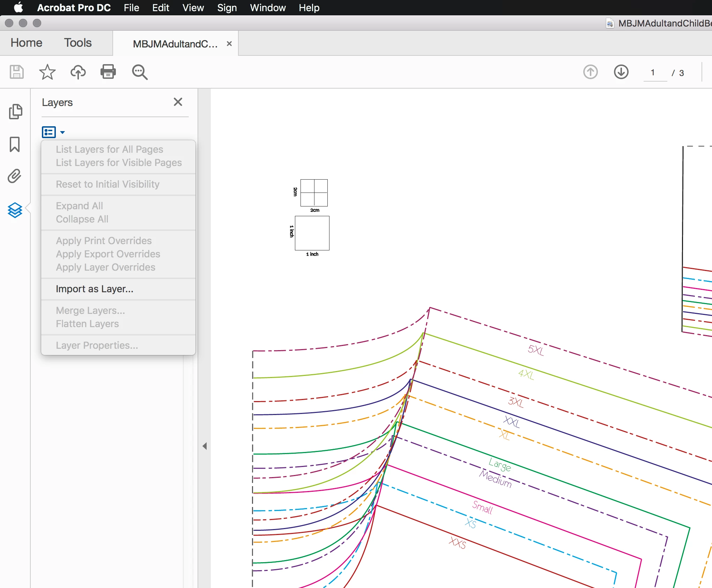The height and width of the screenshot is (588, 712).
Task: Click the Save file icon
Action: click(16, 72)
